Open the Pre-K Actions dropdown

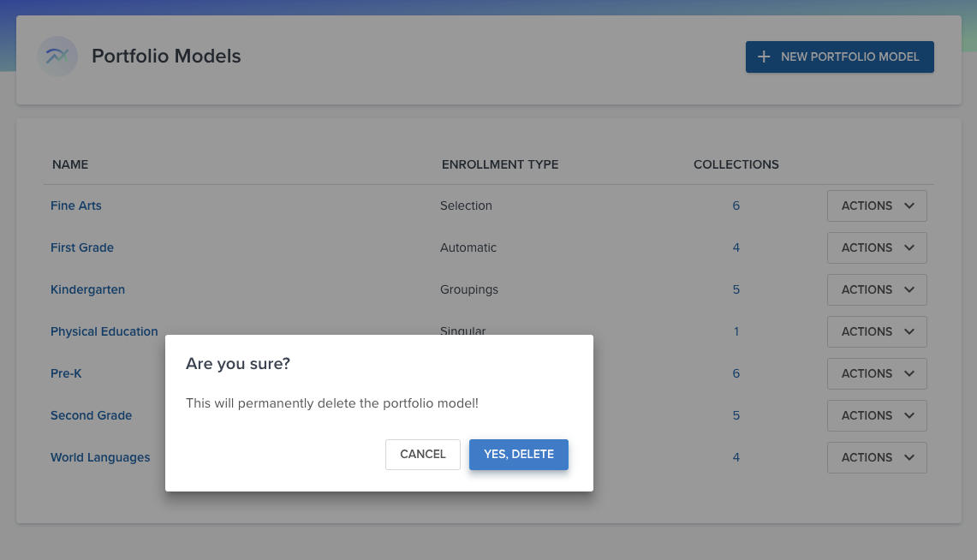coord(877,373)
